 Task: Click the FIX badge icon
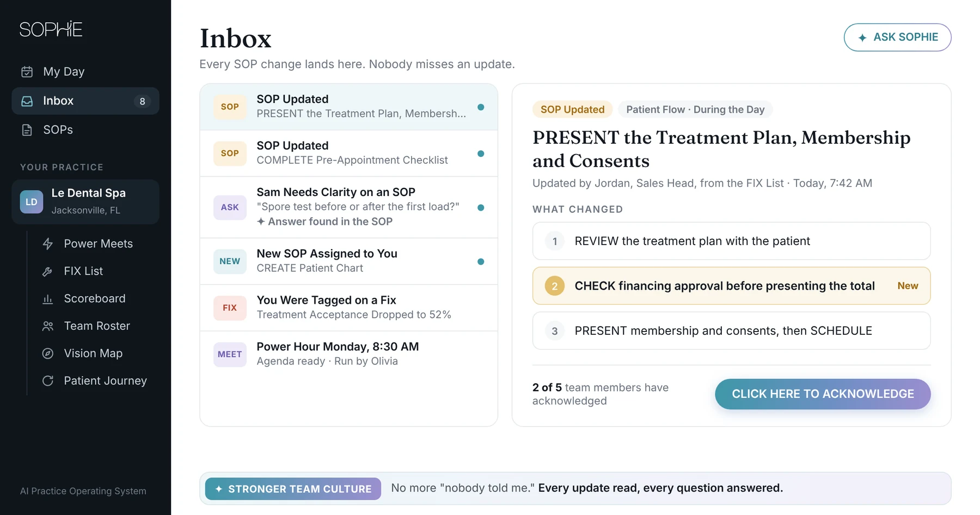[x=230, y=308]
